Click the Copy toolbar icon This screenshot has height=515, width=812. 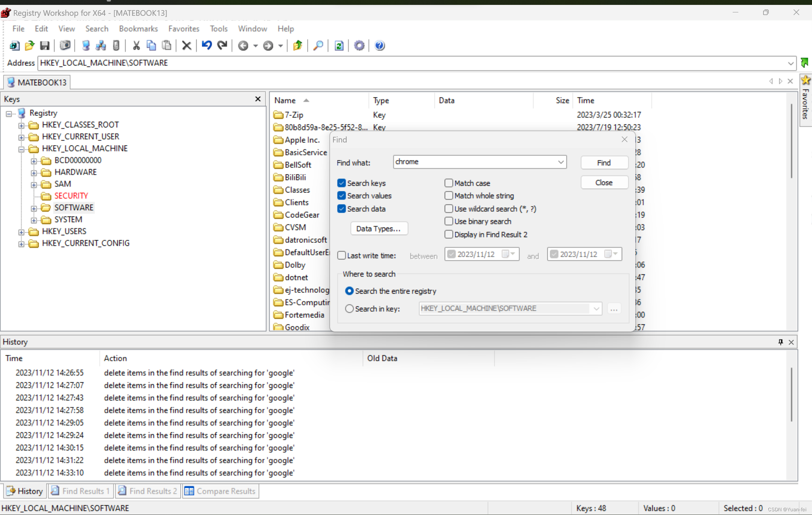(151, 45)
